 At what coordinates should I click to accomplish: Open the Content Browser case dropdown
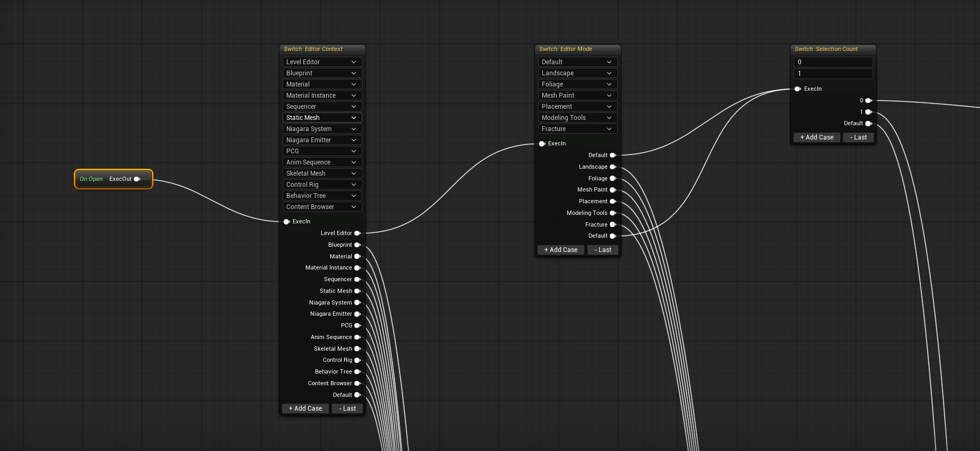322,207
